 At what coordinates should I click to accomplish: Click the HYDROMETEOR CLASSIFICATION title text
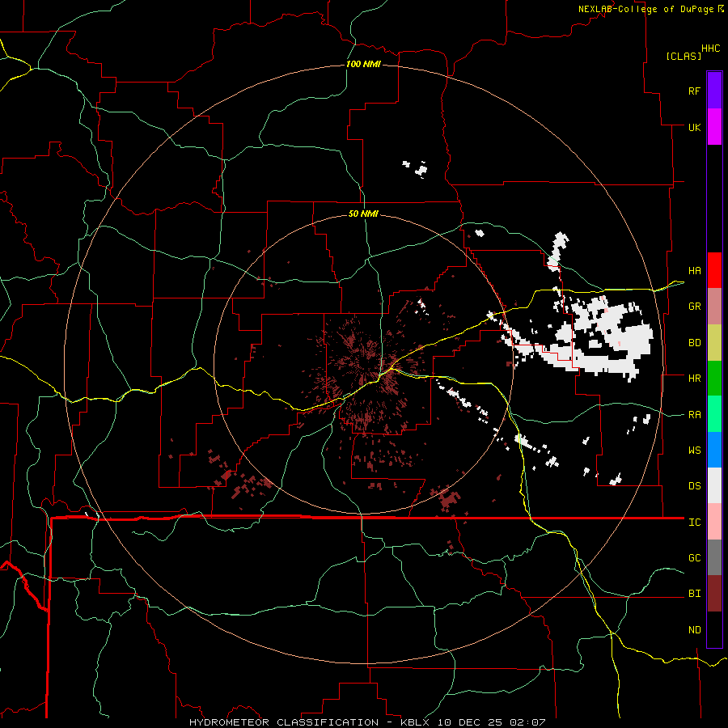284,722
